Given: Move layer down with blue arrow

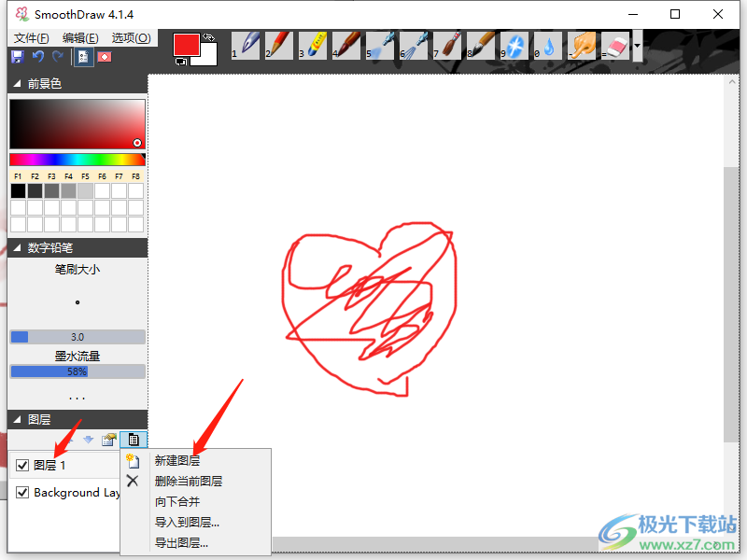Looking at the screenshot, I should coord(88,440).
